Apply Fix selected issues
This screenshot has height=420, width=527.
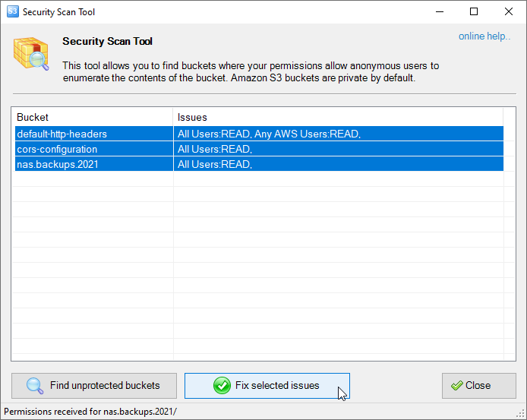[267, 386]
